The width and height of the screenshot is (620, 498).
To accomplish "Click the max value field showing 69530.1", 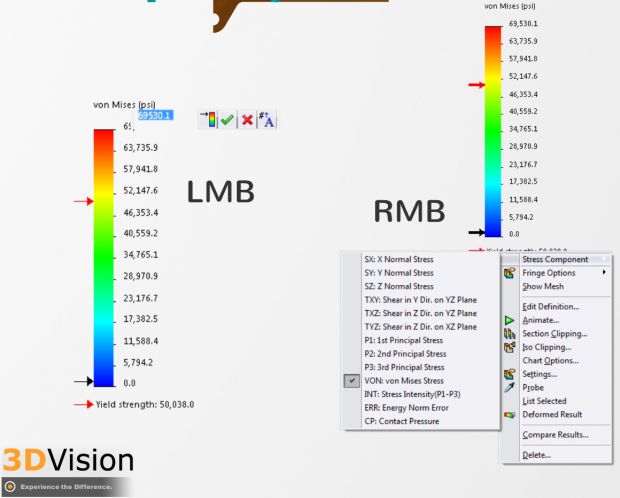I will [x=154, y=115].
